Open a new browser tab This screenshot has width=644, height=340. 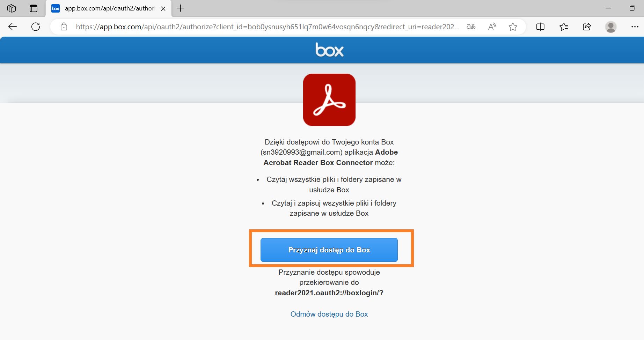180,8
